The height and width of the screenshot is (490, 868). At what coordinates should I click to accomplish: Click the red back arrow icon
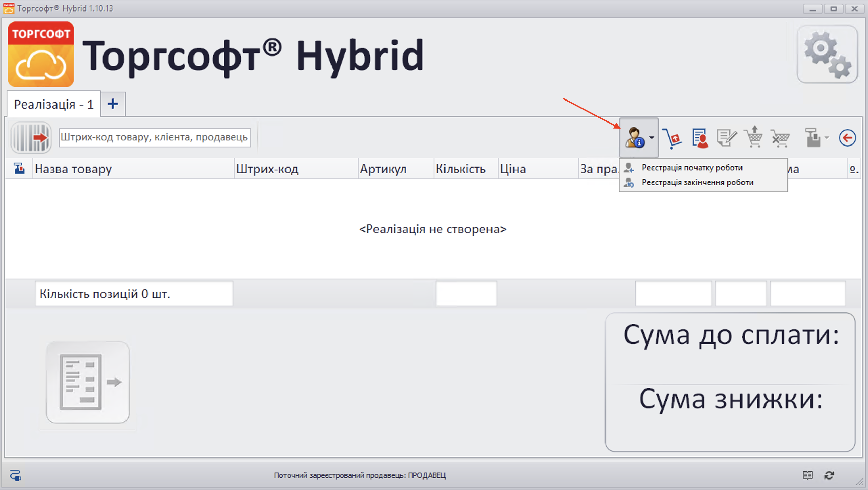click(x=847, y=138)
